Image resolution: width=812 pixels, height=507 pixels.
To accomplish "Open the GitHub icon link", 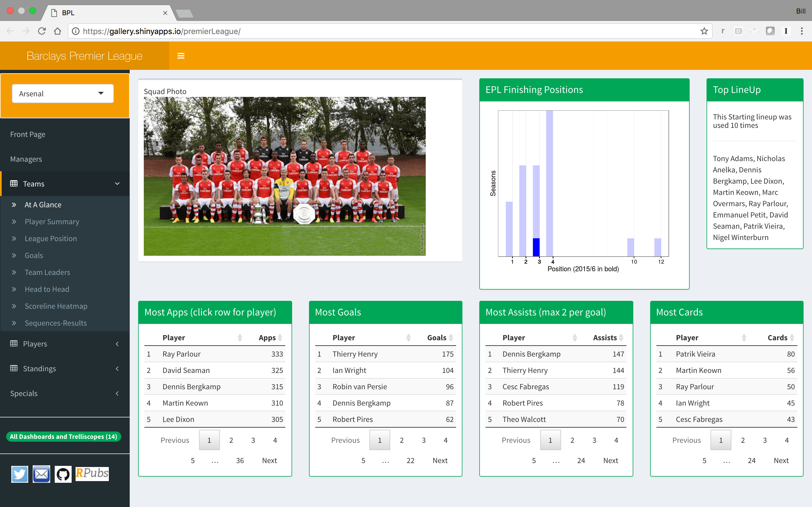I will (63, 474).
